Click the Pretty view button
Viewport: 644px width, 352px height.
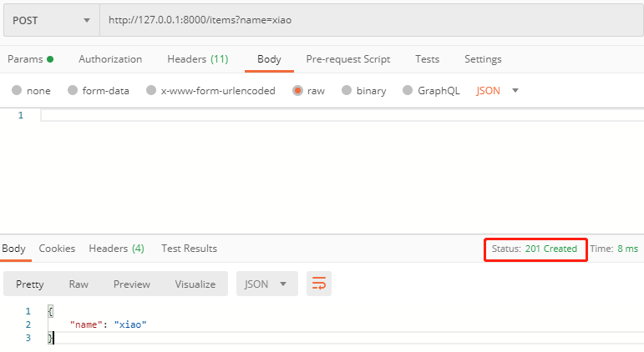tap(30, 284)
